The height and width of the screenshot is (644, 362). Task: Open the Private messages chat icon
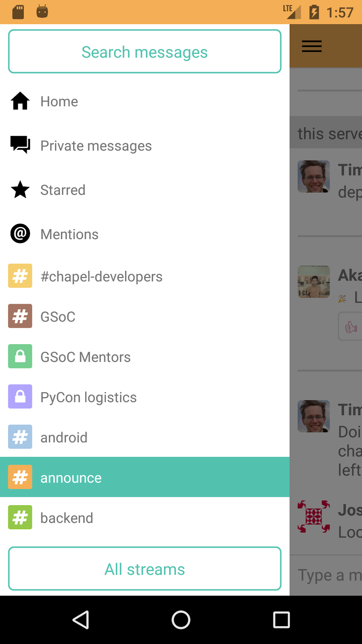(20, 145)
